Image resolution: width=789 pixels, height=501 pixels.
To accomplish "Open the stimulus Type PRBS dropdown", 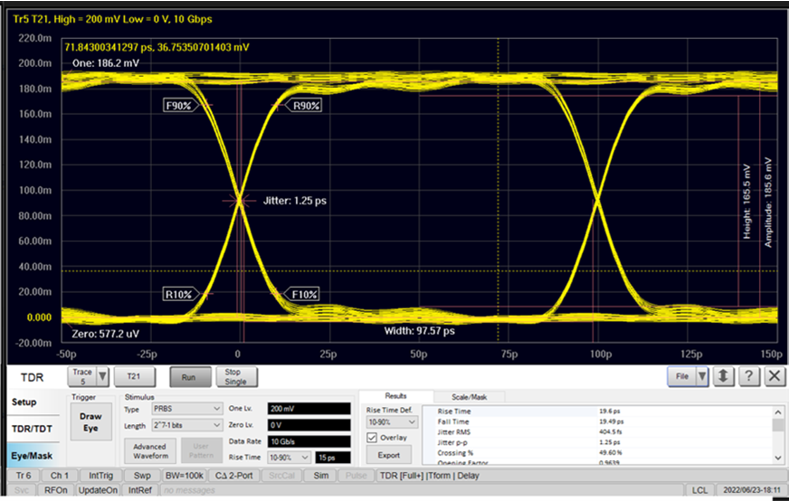I will pyautogui.click(x=187, y=408).
